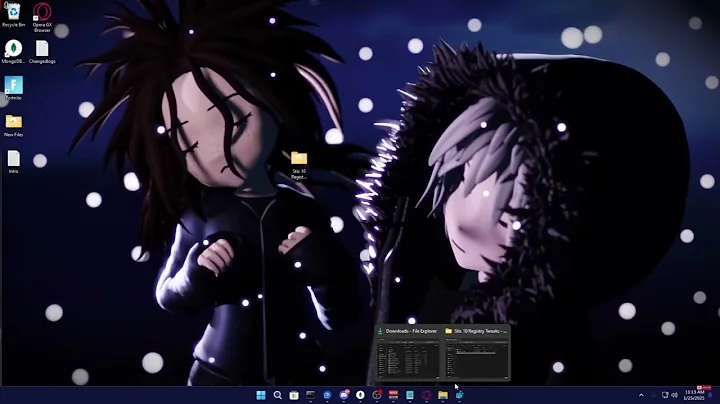Open the Windows Start menu
Screen dimensions: 720x404
point(261,395)
